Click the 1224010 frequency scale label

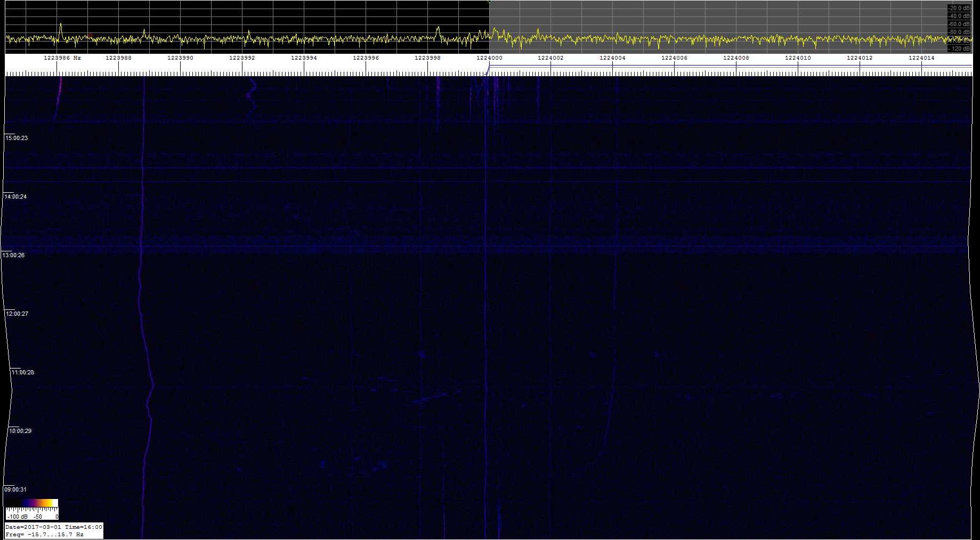click(798, 58)
